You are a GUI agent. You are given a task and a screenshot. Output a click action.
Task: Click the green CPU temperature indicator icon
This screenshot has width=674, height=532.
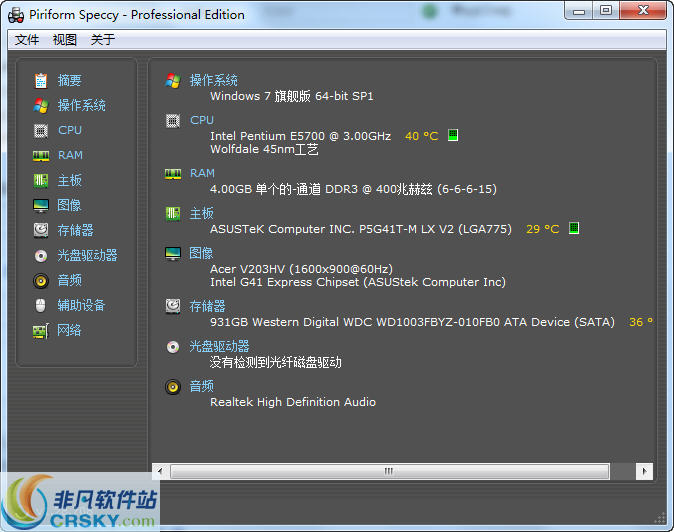tap(453, 135)
